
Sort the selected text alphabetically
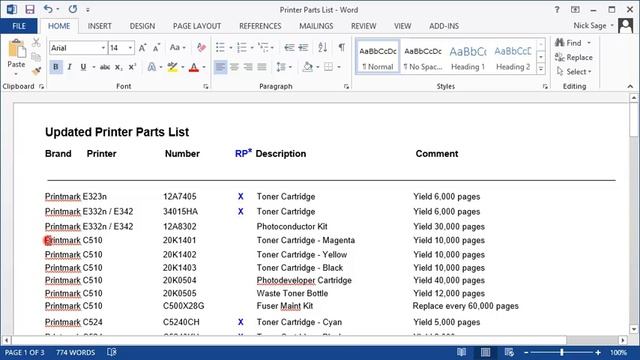322,48
